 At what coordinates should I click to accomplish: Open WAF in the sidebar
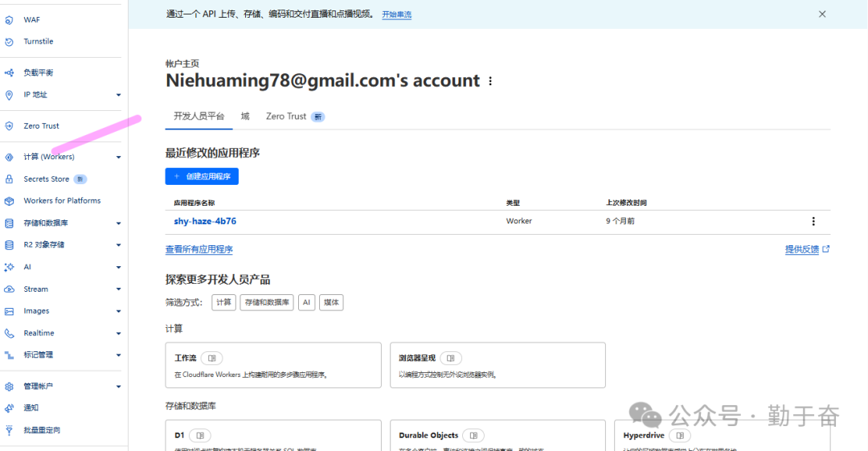coord(31,20)
